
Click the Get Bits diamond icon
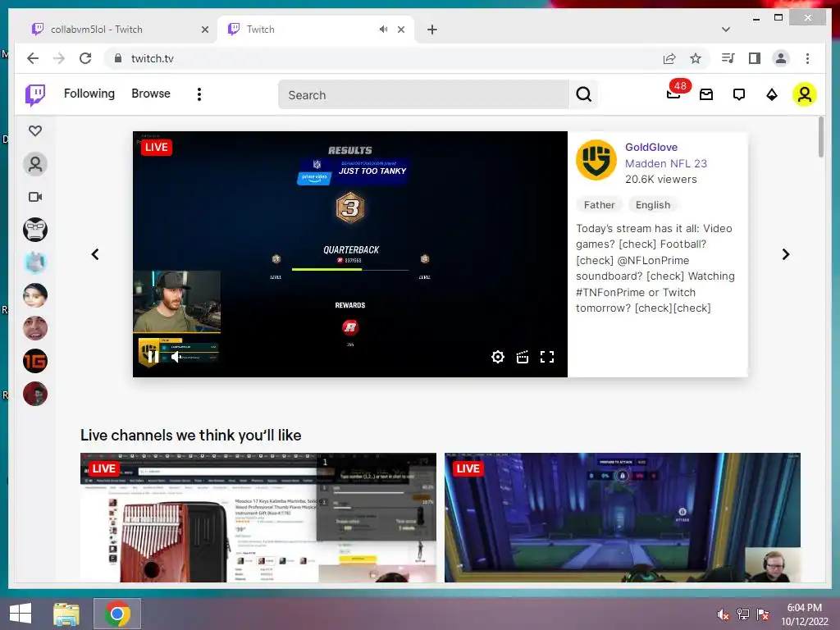click(771, 95)
